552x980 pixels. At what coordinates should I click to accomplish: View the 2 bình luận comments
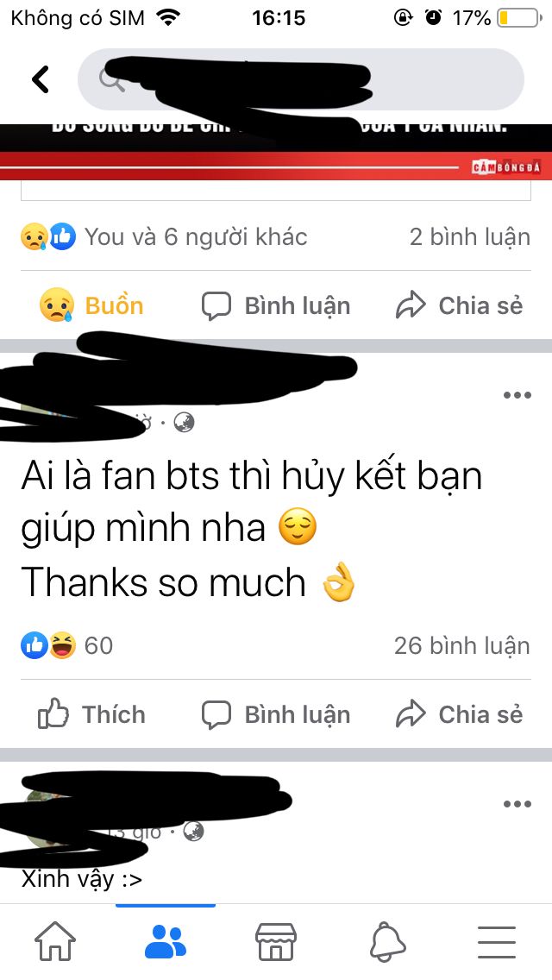pyautogui.click(x=470, y=237)
